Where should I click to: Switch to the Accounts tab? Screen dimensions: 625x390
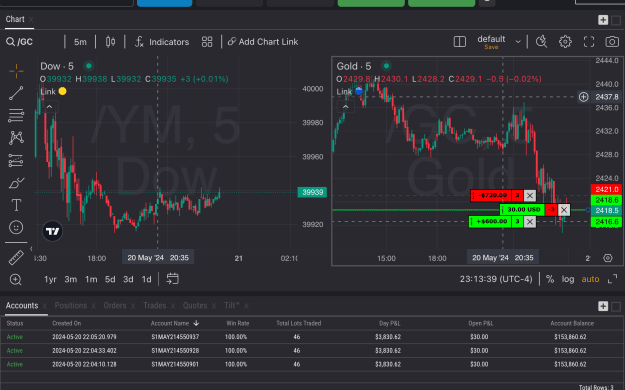tap(22, 306)
